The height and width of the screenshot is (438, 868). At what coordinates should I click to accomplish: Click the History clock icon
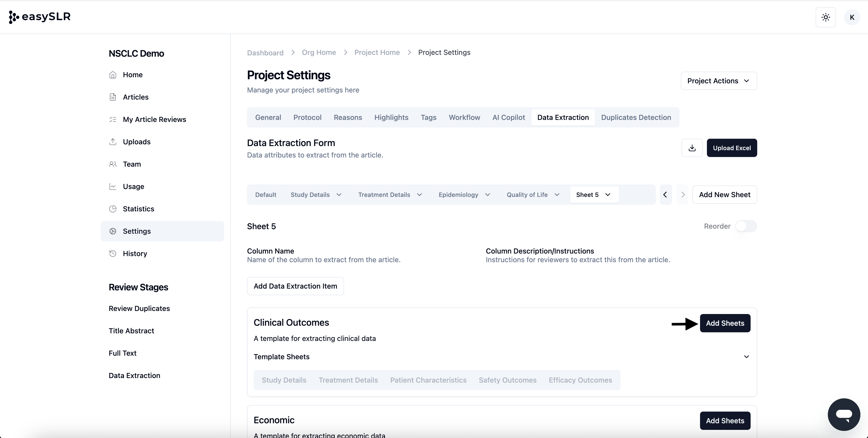(113, 253)
